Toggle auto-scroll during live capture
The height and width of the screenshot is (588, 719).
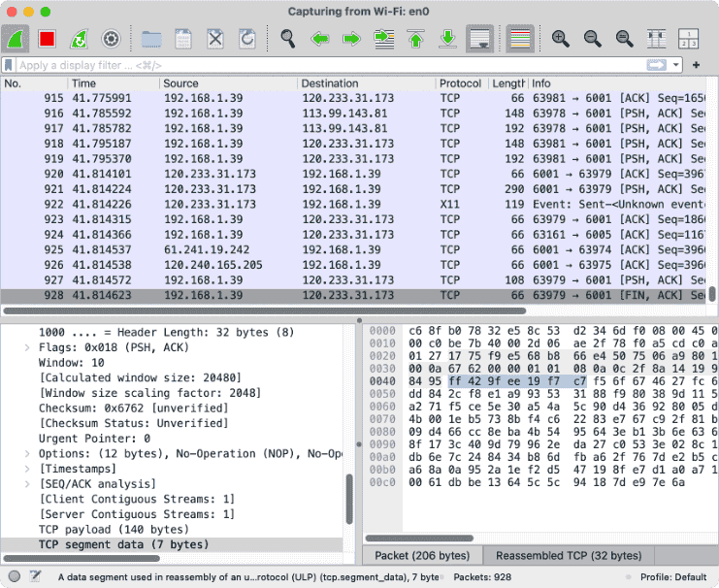479,39
